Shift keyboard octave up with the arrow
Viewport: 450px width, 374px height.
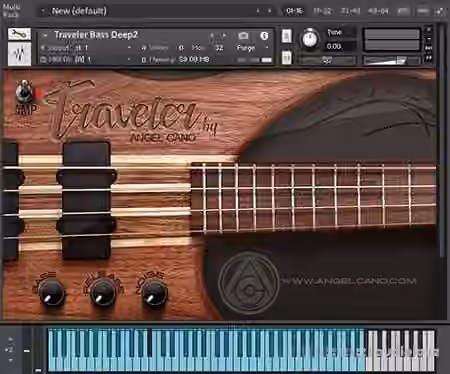10,340
